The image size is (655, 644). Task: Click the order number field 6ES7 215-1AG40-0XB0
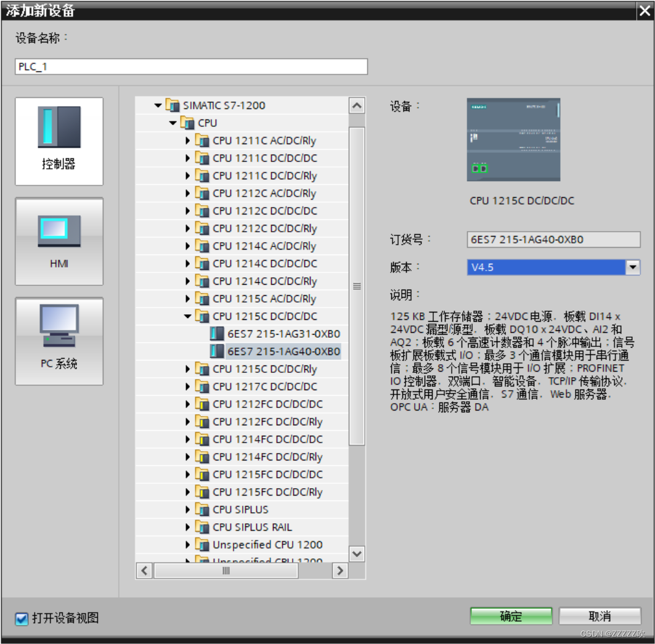point(553,240)
